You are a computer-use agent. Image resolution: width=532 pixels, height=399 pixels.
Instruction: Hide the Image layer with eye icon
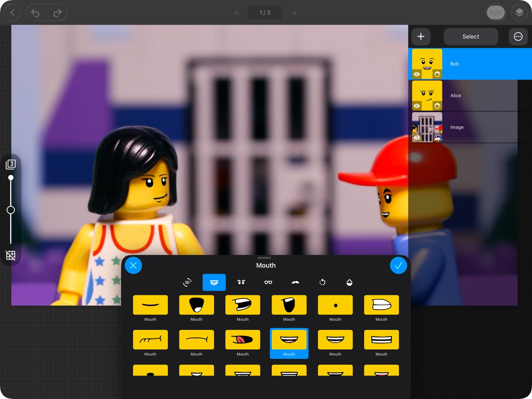click(417, 138)
